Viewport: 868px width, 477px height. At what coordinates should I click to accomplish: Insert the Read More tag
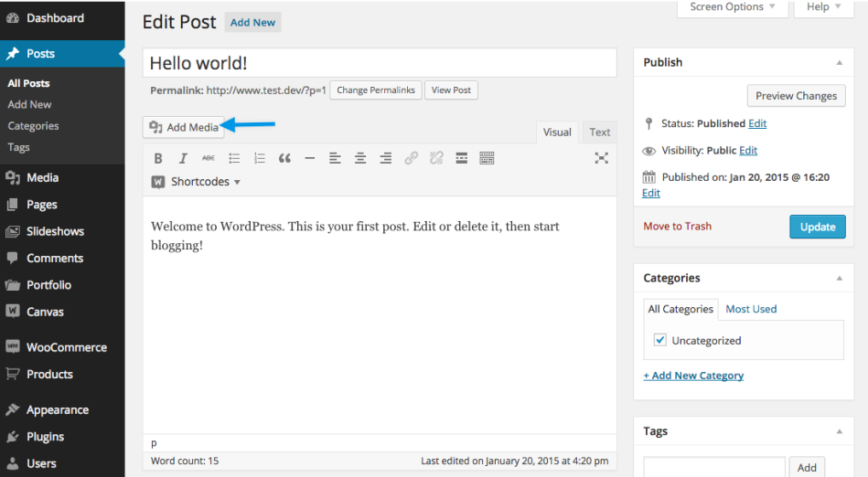(x=462, y=158)
